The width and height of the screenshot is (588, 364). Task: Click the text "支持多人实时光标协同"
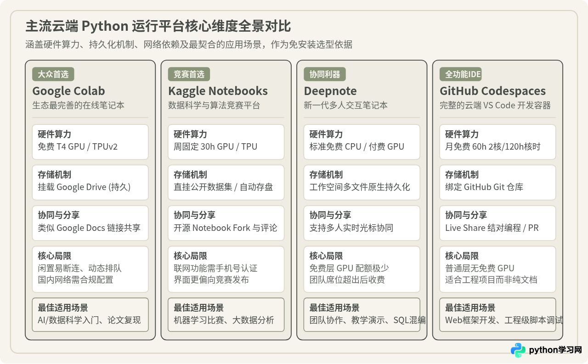click(351, 228)
